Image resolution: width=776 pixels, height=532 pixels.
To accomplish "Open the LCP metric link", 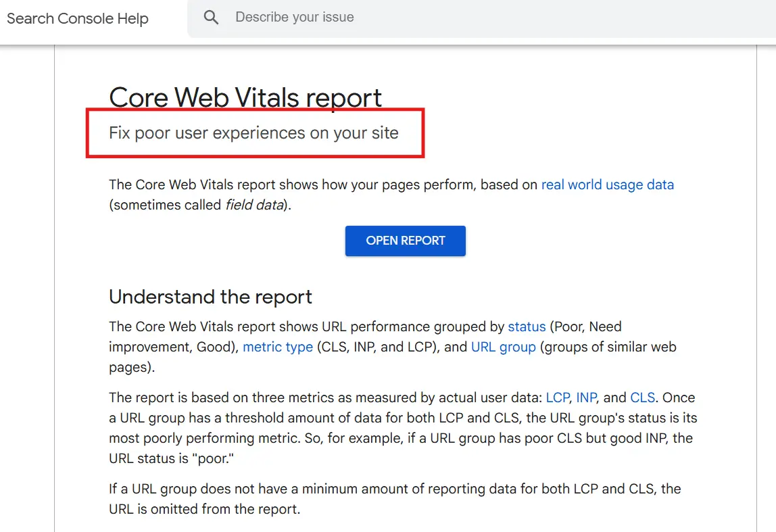I will coord(557,397).
